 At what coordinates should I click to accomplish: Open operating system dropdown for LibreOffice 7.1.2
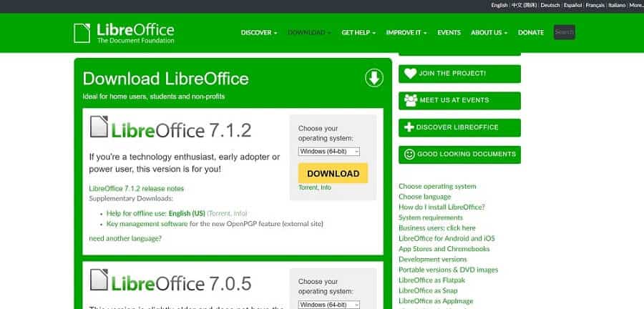coord(329,152)
